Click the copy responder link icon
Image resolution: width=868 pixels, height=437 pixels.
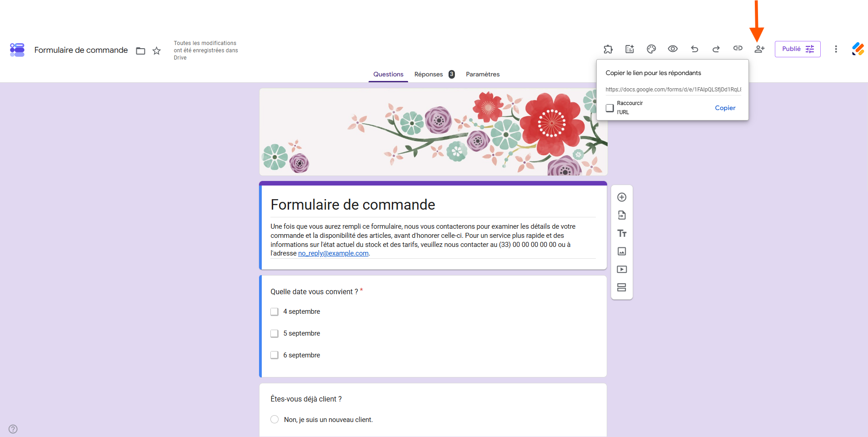point(738,48)
